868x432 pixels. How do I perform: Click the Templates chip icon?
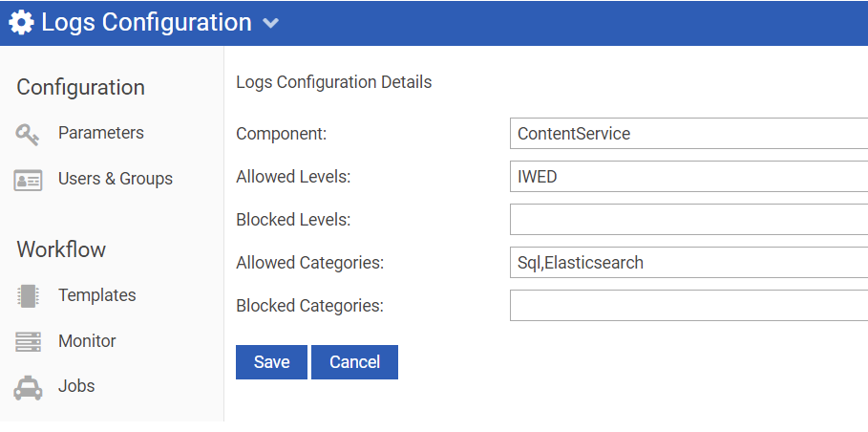(x=28, y=296)
